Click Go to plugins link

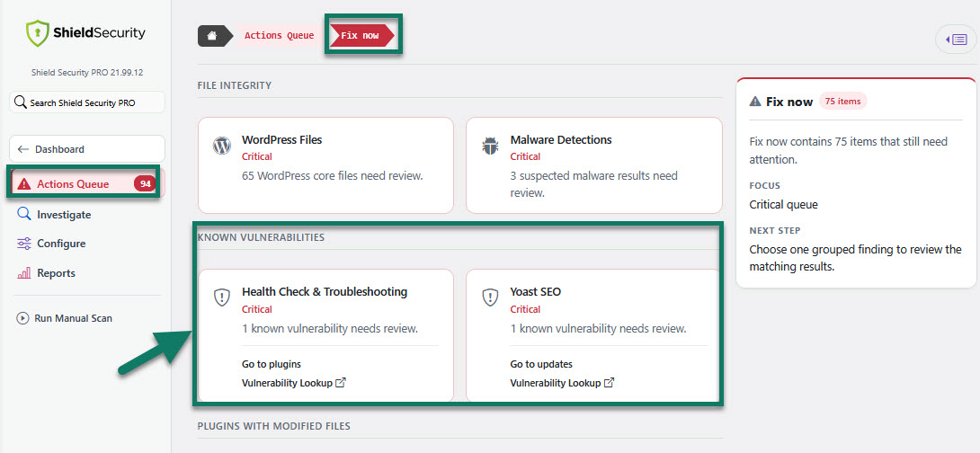(272, 364)
